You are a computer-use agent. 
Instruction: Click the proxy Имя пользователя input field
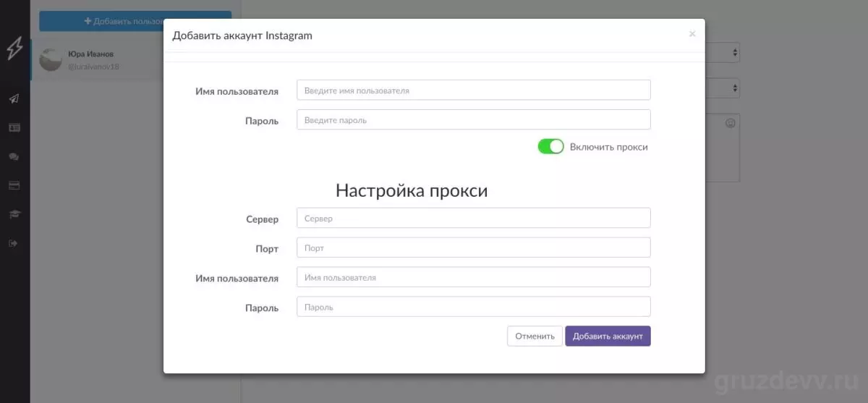tap(474, 277)
